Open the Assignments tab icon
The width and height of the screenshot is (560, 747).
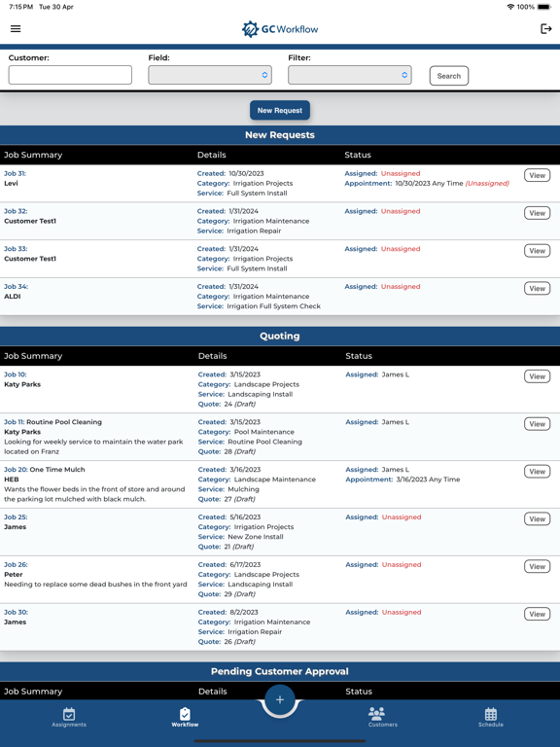coord(69,714)
